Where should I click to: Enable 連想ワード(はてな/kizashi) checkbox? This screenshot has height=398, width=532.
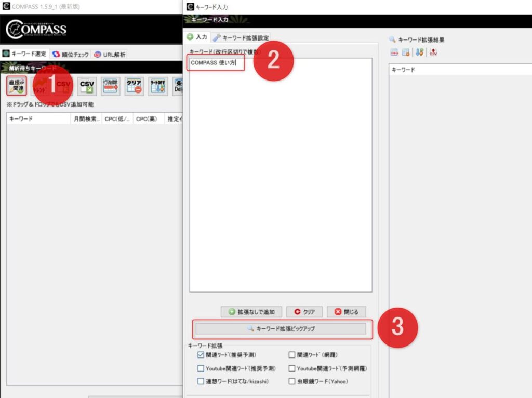[x=201, y=381]
